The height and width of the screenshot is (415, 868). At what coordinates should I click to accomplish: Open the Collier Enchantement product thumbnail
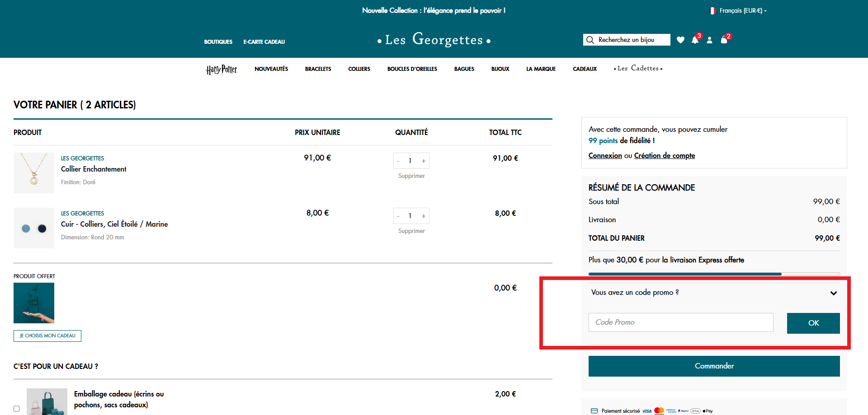click(34, 173)
